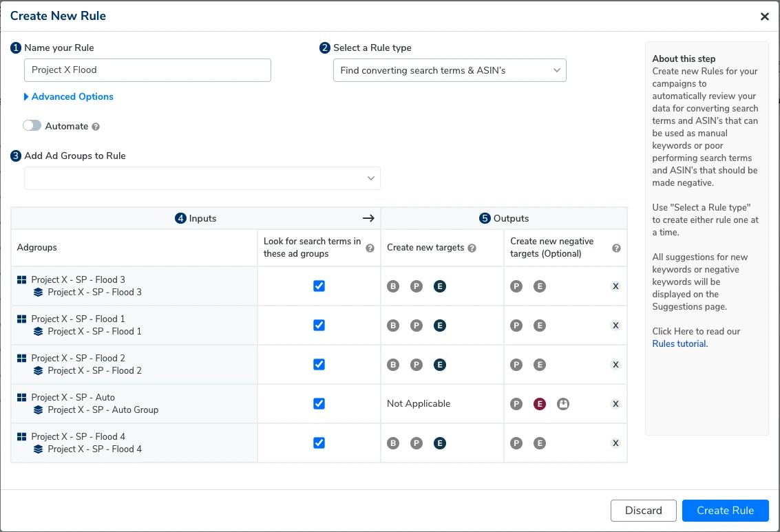Image resolution: width=780 pixels, height=532 pixels.
Task: Open the Rules tutorial link
Action: coord(679,344)
